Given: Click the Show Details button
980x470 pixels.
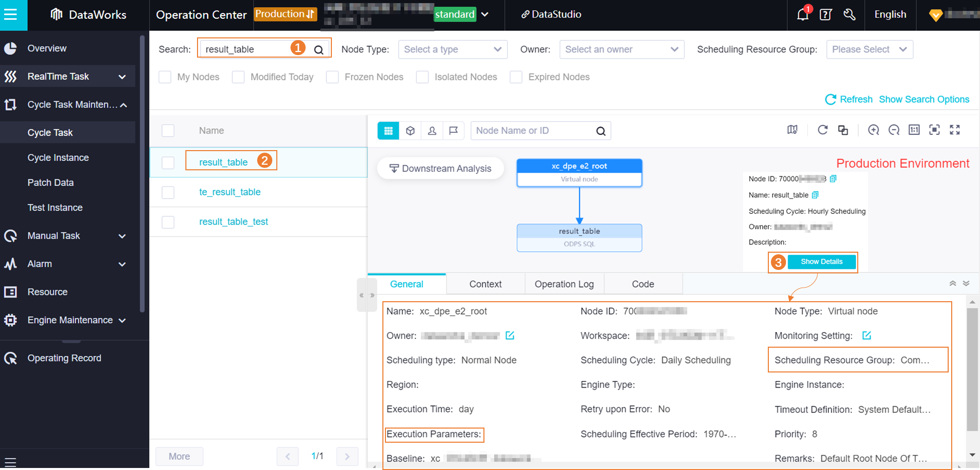Looking at the screenshot, I should pos(821,262).
